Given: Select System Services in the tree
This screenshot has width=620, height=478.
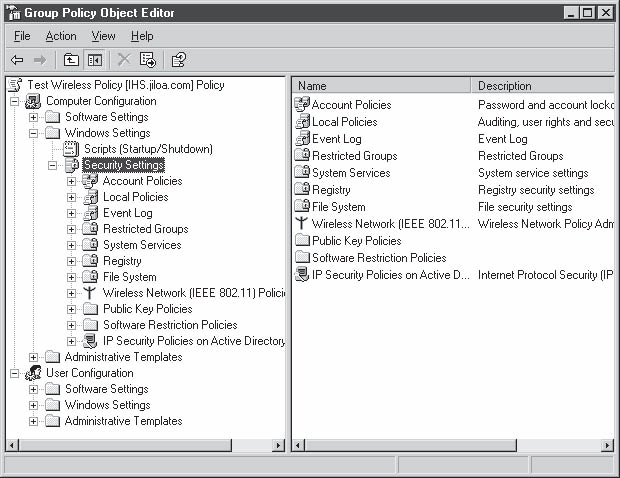Looking at the screenshot, I should pos(142,245).
